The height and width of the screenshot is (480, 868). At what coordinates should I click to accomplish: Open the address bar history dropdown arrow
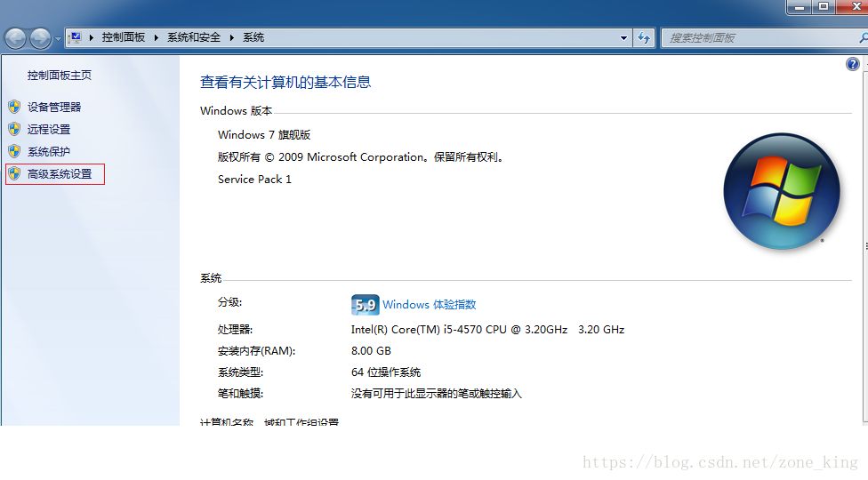click(x=624, y=38)
